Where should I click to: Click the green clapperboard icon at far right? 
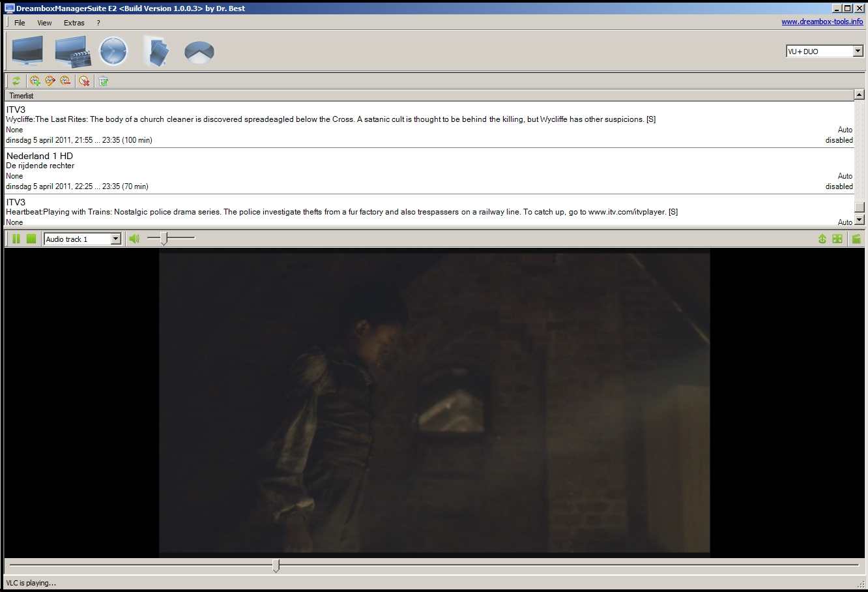click(x=856, y=239)
